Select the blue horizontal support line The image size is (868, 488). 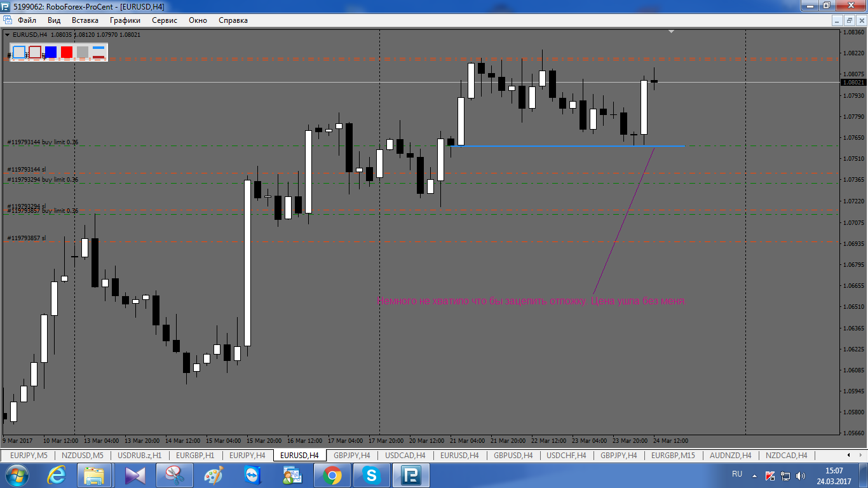(x=567, y=146)
